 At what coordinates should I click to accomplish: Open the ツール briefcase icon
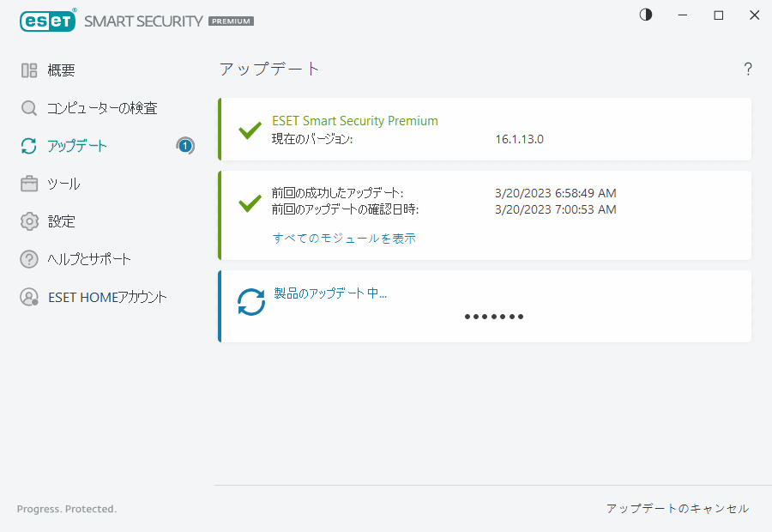tap(28, 184)
